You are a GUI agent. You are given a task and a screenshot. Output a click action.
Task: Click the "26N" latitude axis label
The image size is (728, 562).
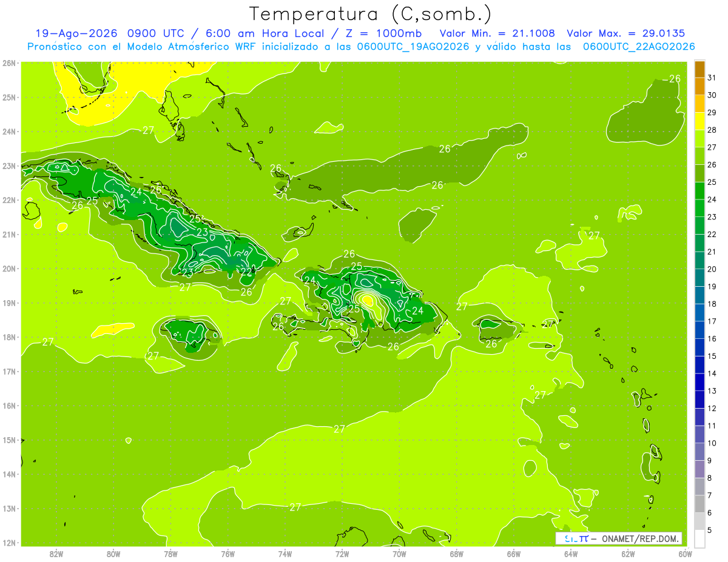coord(9,63)
